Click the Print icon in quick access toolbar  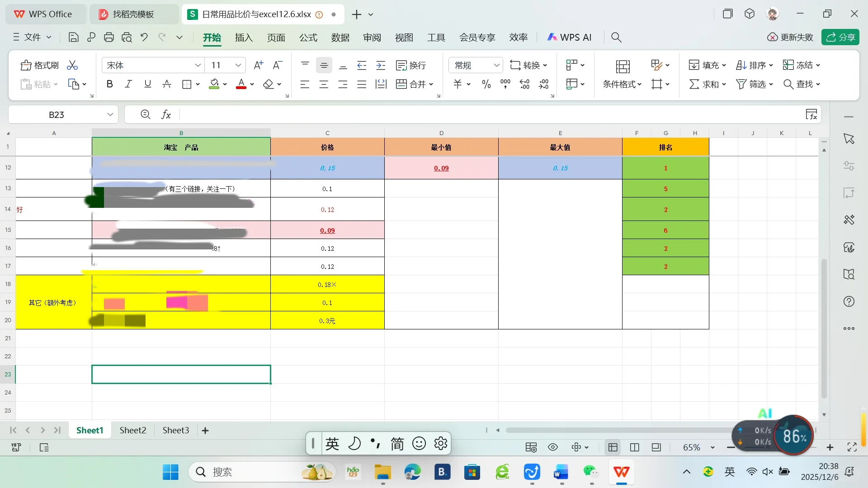109,37
